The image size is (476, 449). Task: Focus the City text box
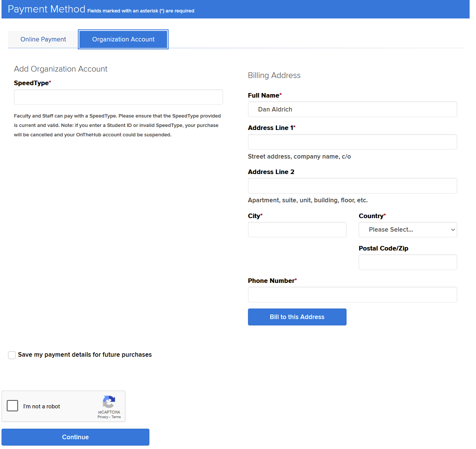(297, 230)
